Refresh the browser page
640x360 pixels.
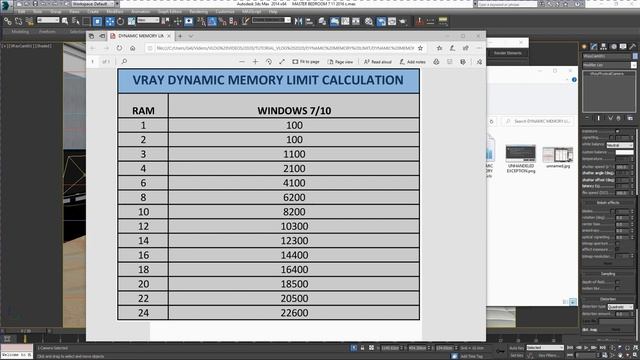pos(119,48)
